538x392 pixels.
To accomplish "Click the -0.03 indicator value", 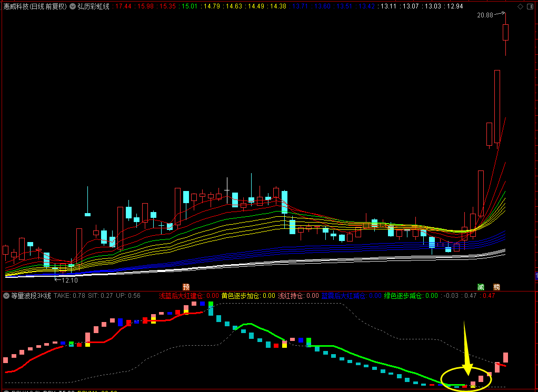I will (450, 296).
